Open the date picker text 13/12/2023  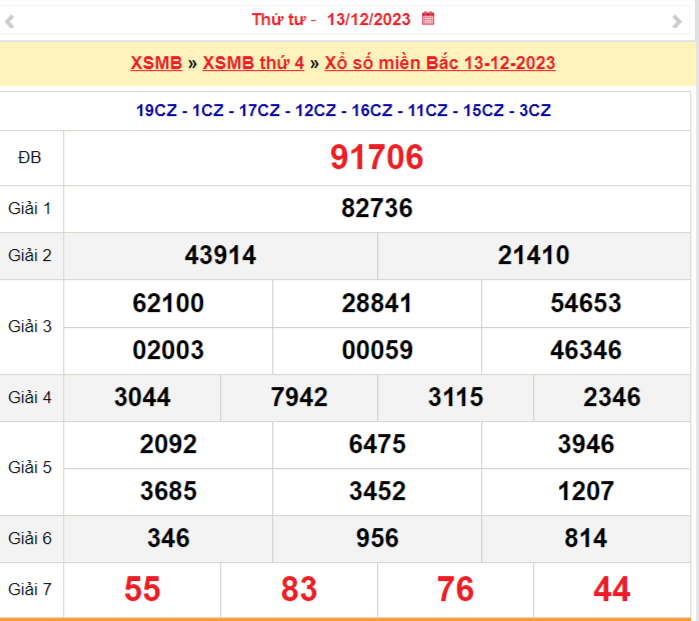point(368,19)
